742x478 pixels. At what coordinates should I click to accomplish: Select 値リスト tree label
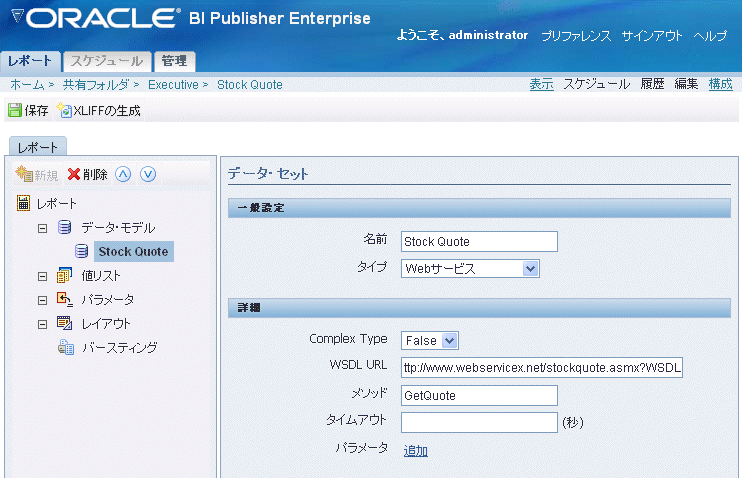tap(101, 275)
